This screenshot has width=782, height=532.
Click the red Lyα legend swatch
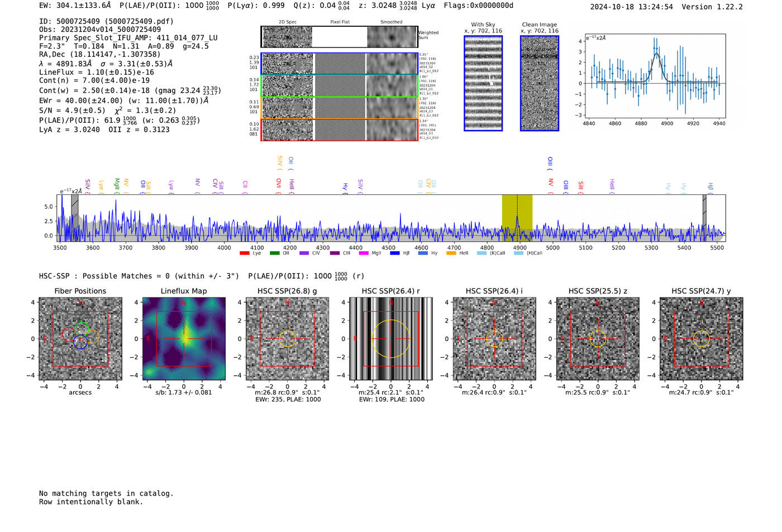[x=244, y=253]
